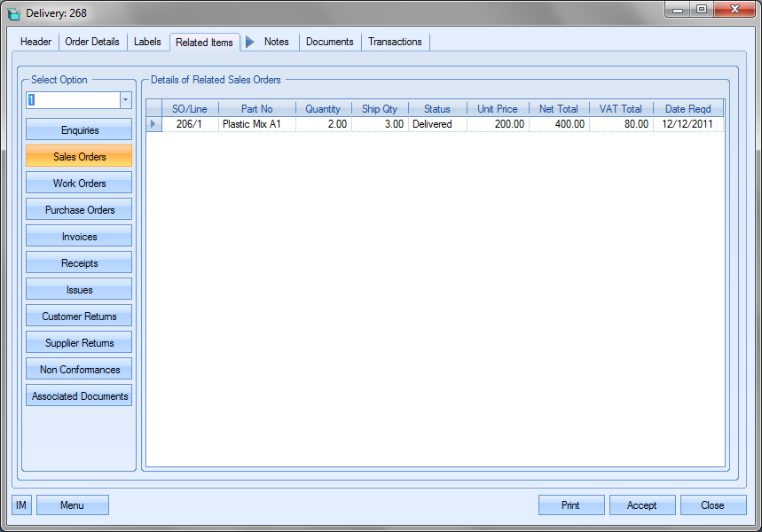Open the Menu button

pos(73,505)
